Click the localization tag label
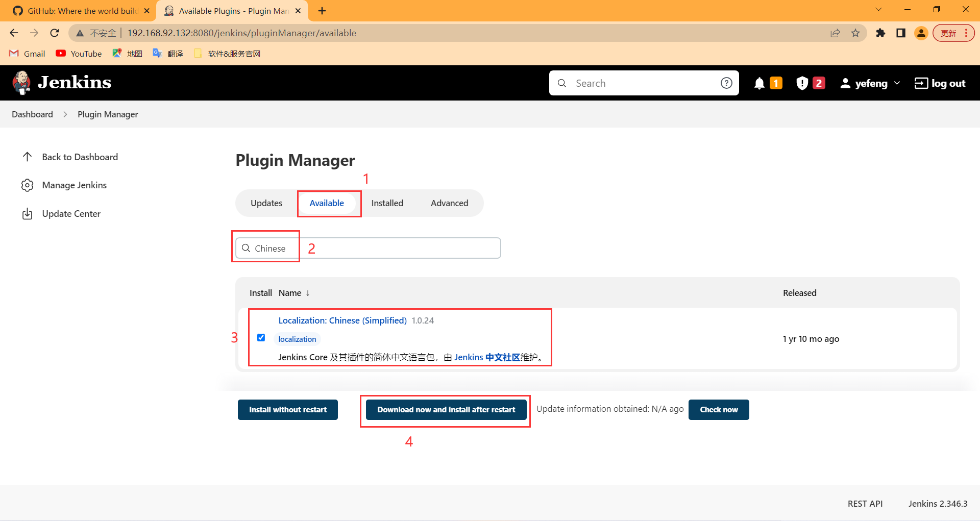980x521 pixels. tap(297, 339)
